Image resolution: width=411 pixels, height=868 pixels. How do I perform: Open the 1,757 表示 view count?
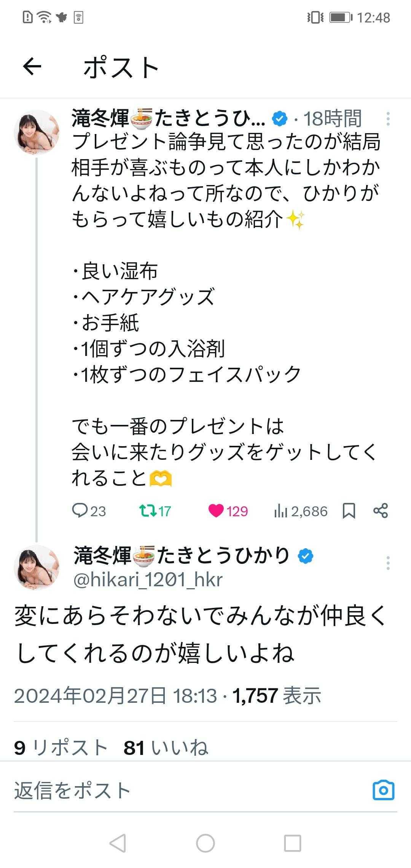pos(277,695)
